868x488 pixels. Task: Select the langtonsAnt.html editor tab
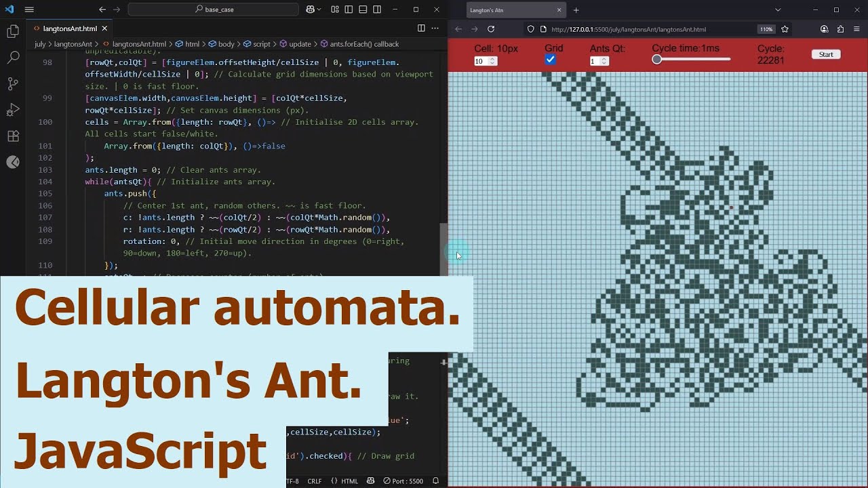[x=69, y=29]
